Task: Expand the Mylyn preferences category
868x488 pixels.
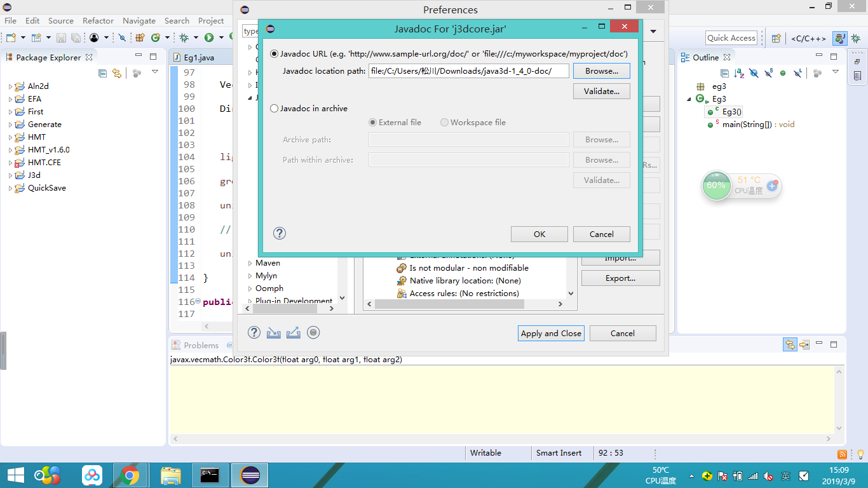Action: click(x=249, y=275)
